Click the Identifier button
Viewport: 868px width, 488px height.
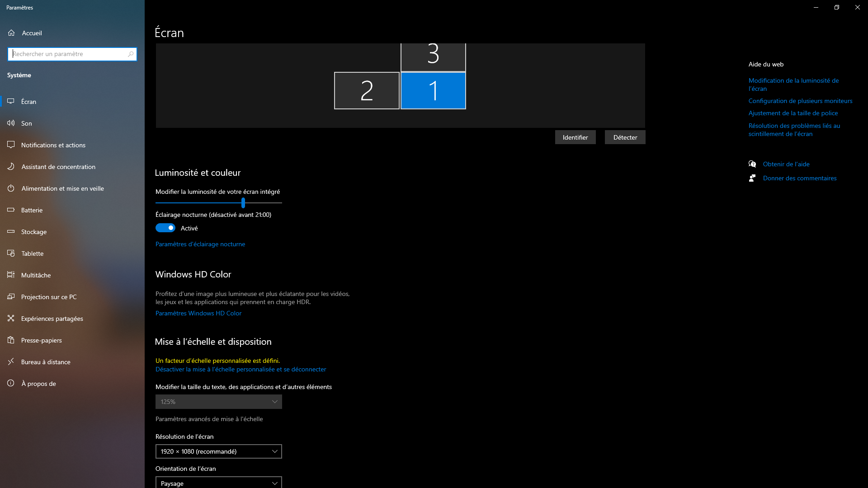[x=575, y=137]
